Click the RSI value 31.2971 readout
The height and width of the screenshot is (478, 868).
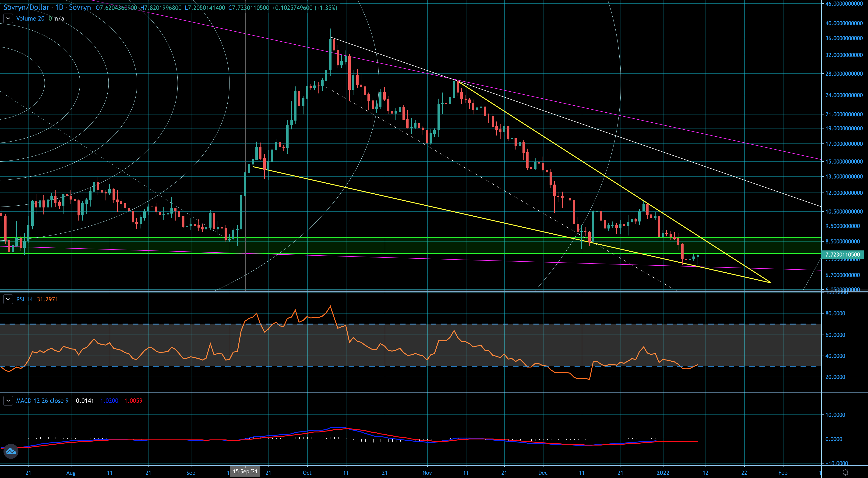tap(47, 299)
